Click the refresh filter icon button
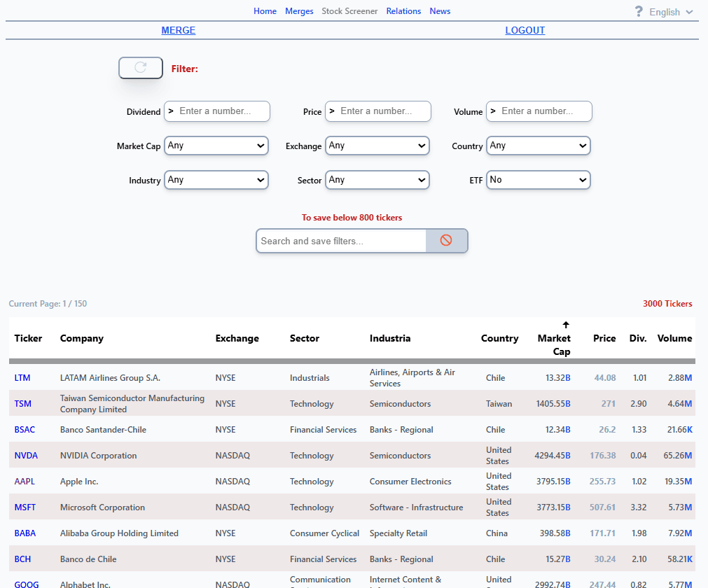Viewport: 708px width, 588px height. coord(141,68)
